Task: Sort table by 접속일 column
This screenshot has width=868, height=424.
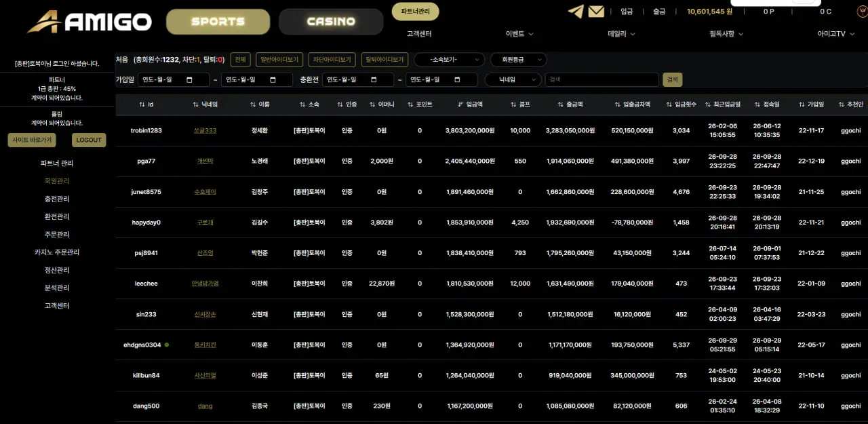Action: [x=766, y=104]
